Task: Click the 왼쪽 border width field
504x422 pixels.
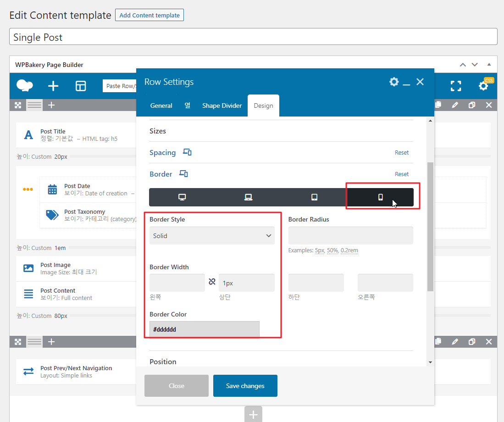Action: [x=177, y=283]
